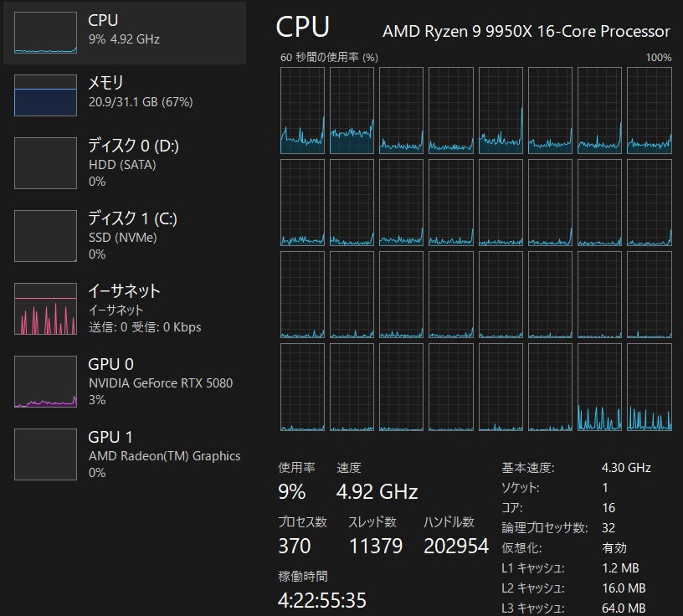683x616 pixels.
Task: Select GPU 0 NVIDIA GeForce RTX 5080
Action: [x=160, y=382]
